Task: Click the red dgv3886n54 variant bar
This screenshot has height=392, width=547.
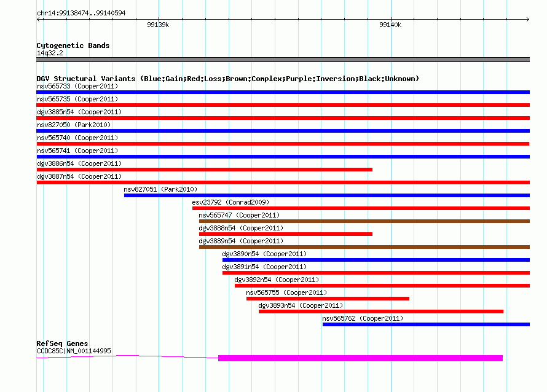Action: pyautogui.click(x=205, y=170)
